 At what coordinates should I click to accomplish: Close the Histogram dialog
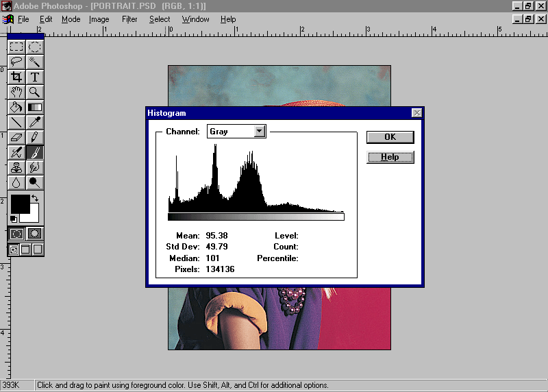tap(416, 113)
